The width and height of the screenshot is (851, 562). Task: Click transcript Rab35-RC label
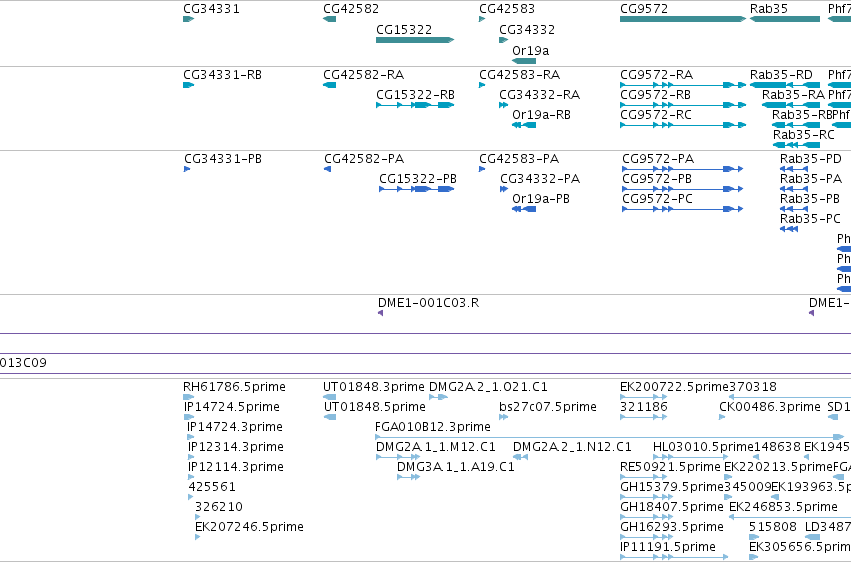[x=803, y=135]
